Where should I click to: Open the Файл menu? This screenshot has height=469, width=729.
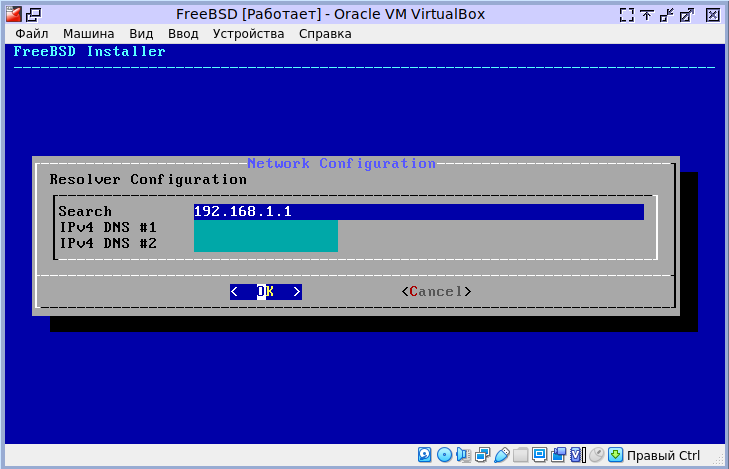coord(32,34)
